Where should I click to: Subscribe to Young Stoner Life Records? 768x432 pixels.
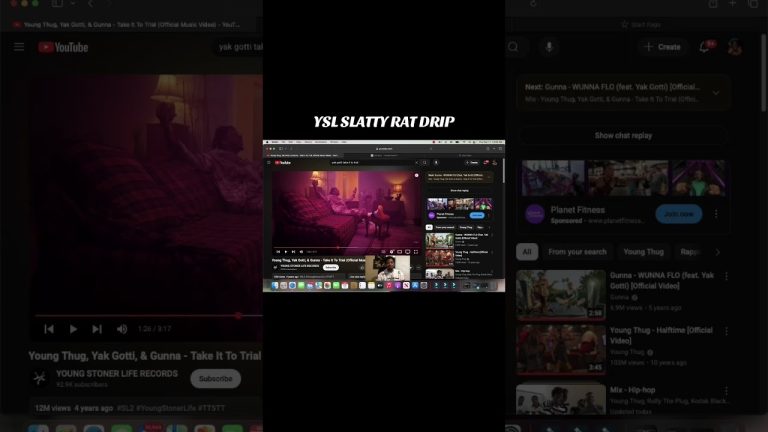click(216, 379)
